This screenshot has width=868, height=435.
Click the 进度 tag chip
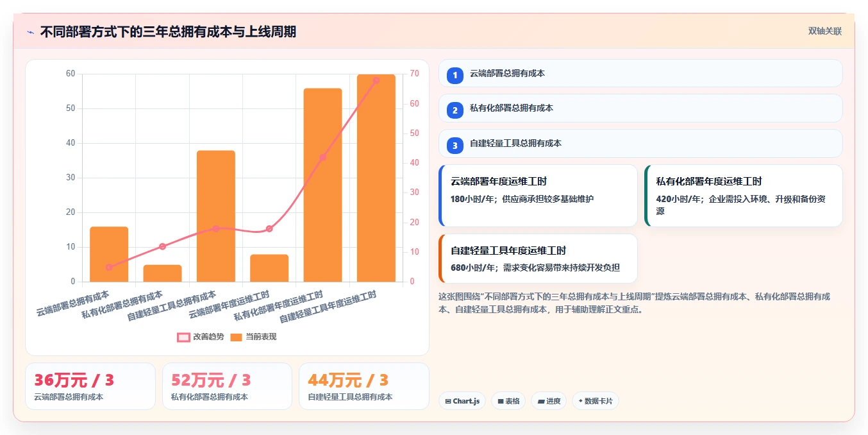[549, 401]
